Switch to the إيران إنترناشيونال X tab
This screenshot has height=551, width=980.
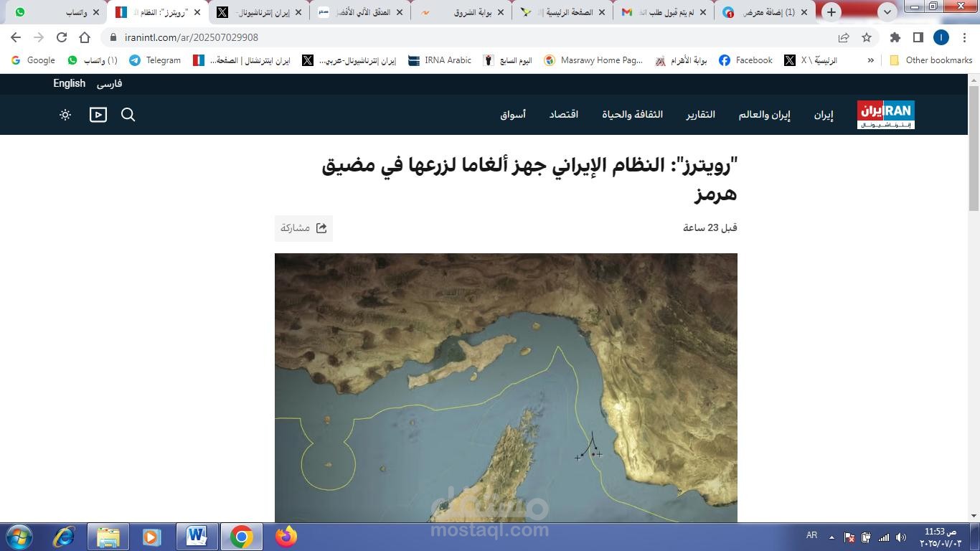pyautogui.click(x=260, y=12)
